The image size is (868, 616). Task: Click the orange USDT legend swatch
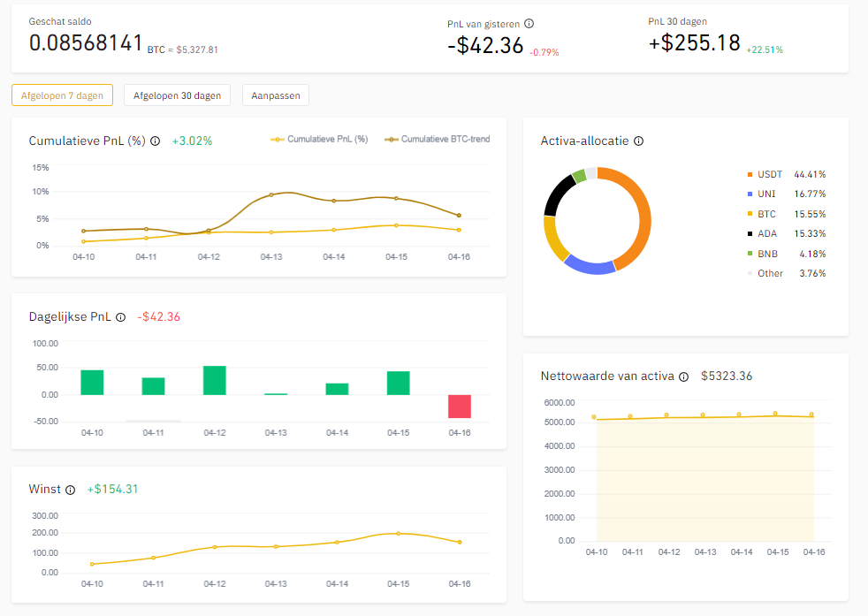(x=750, y=175)
